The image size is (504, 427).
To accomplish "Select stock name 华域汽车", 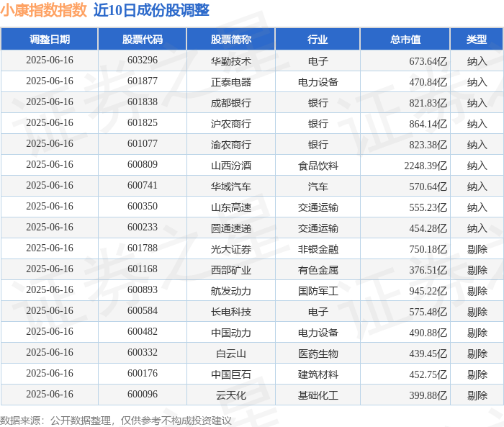I will 231,186.
